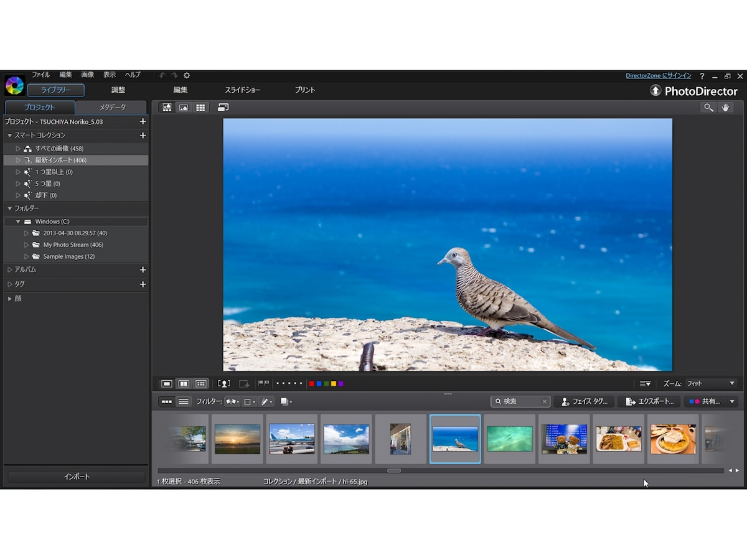Open the 編集 menu in the menu bar
The image size is (747, 560).
(x=65, y=75)
